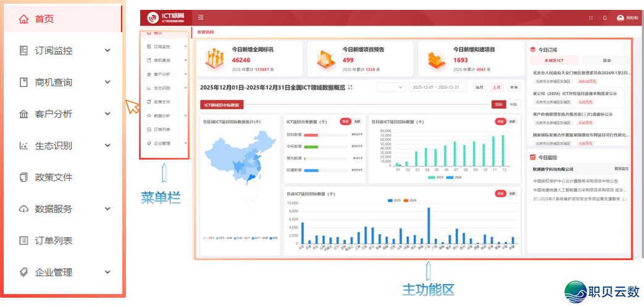The height and width of the screenshot is (307, 644).
Task: Select the 上月 time range button
Action: [x=496, y=88]
